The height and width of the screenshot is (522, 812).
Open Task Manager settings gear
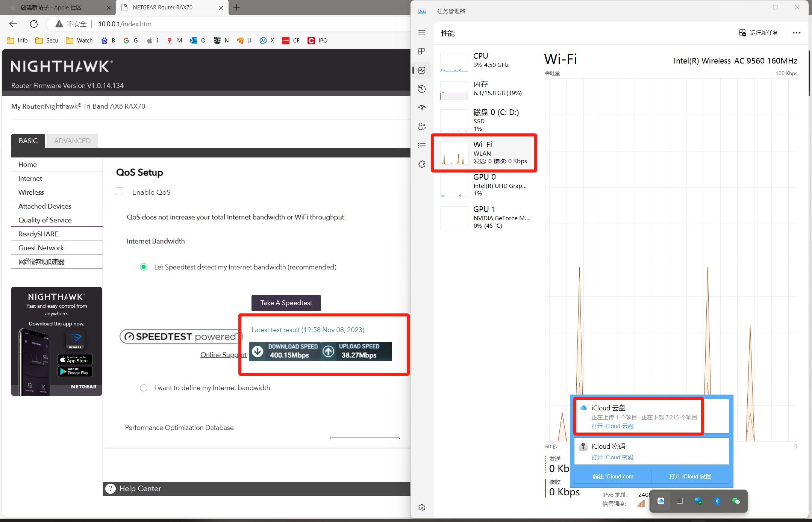click(422, 508)
